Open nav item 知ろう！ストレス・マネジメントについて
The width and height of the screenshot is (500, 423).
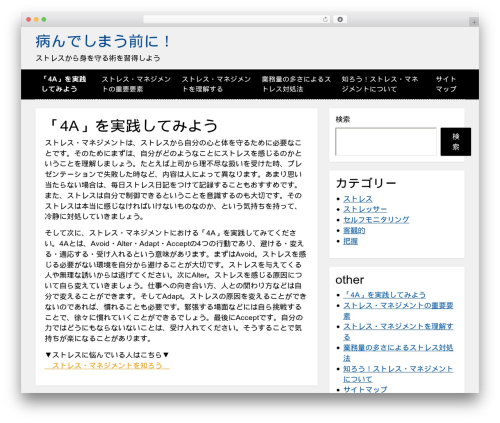tap(380, 84)
